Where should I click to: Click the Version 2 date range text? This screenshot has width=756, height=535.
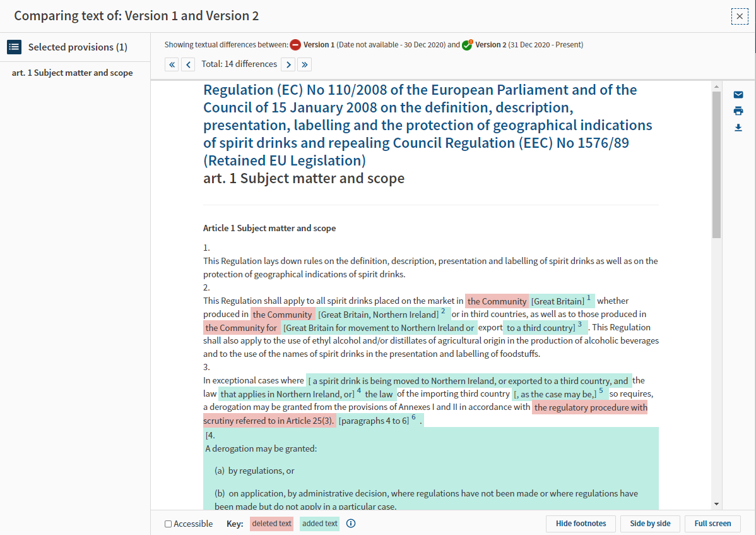click(546, 45)
